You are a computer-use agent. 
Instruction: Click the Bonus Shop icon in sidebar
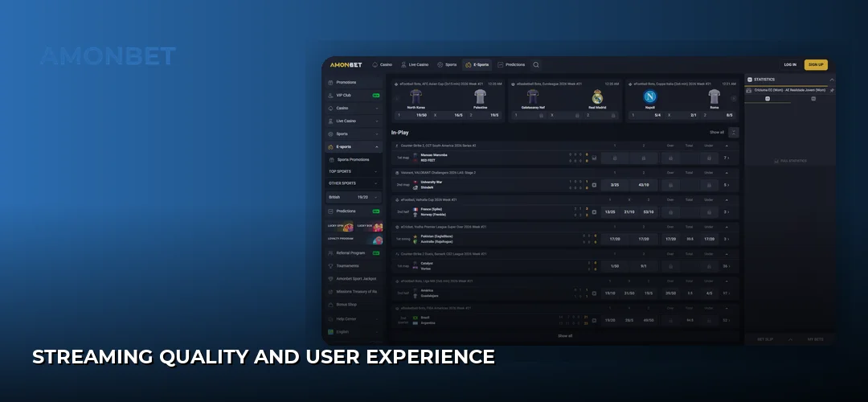(x=330, y=305)
